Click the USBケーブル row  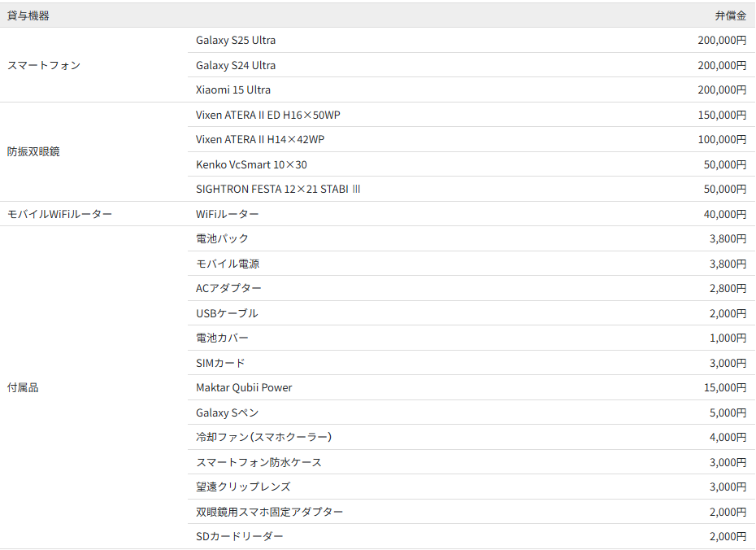pyautogui.click(x=224, y=313)
